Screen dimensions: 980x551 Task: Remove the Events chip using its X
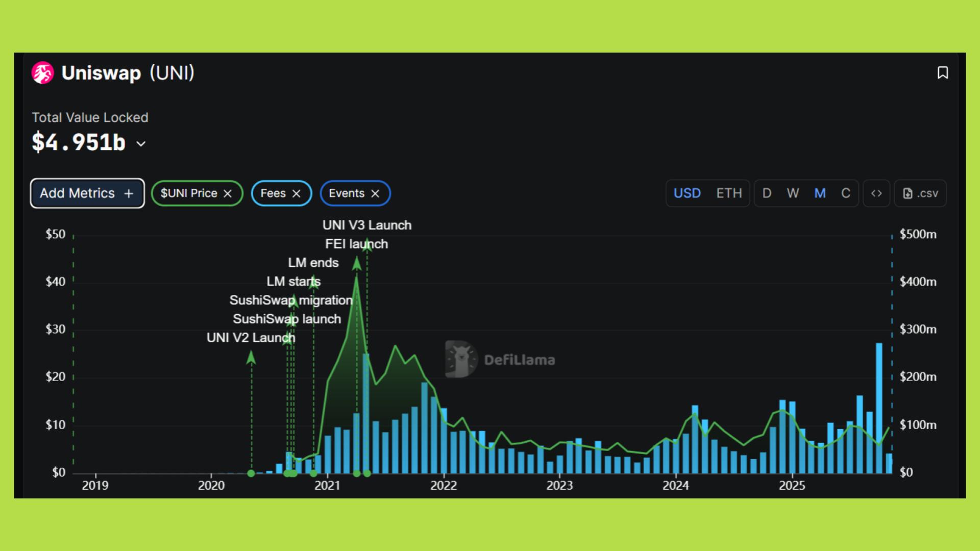coord(375,194)
